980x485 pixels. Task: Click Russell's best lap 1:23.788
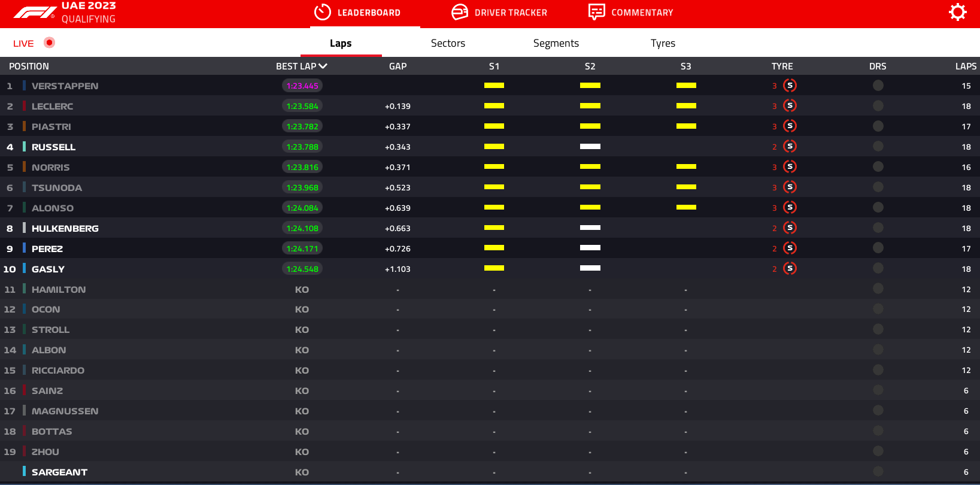click(302, 147)
